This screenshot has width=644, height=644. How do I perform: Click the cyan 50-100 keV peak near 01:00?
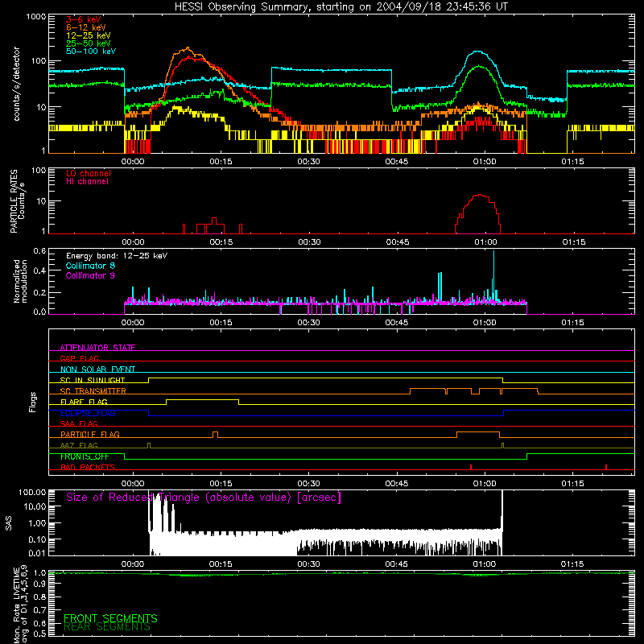pos(477,52)
